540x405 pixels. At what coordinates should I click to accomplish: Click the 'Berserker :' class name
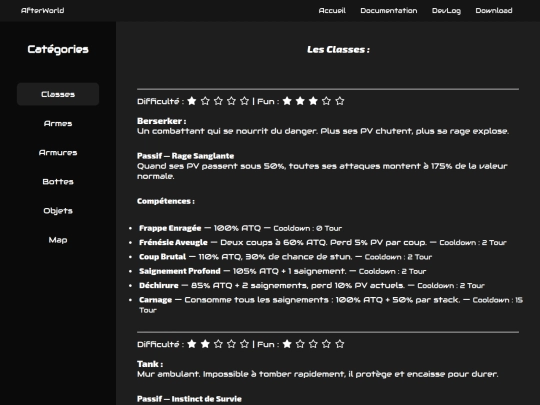tap(162, 121)
